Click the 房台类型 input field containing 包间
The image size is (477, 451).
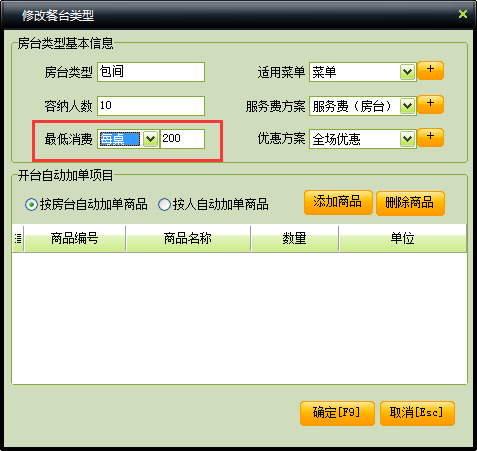[x=151, y=72]
